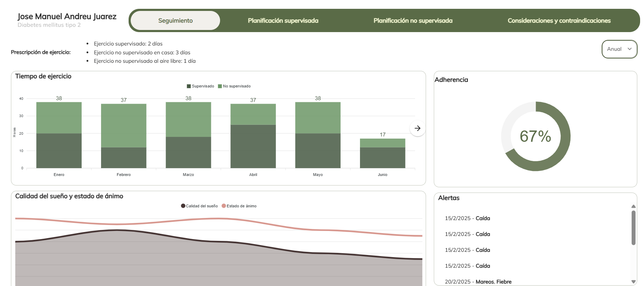This screenshot has height=286, width=644.
Task: Open the Anual period dropdown
Action: 619,49
